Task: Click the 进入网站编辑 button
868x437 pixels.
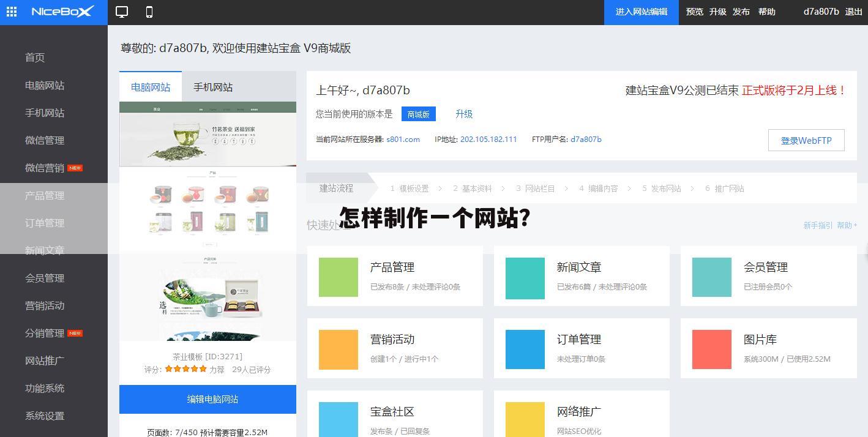Action: pos(642,11)
